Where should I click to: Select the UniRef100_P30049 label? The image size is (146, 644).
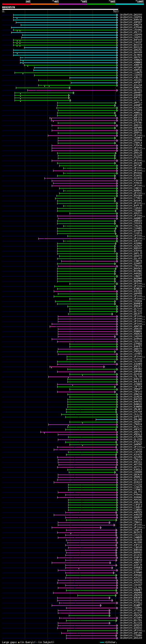[131, 181]
